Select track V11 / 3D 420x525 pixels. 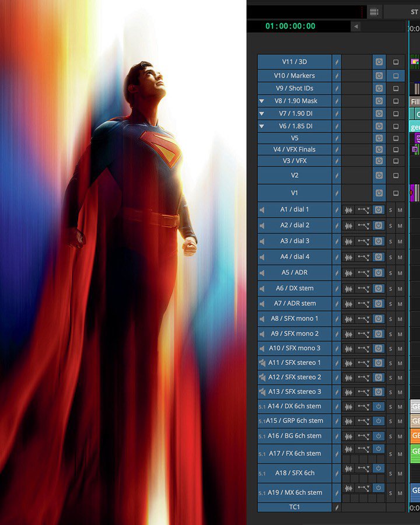(x=295, y=62)
